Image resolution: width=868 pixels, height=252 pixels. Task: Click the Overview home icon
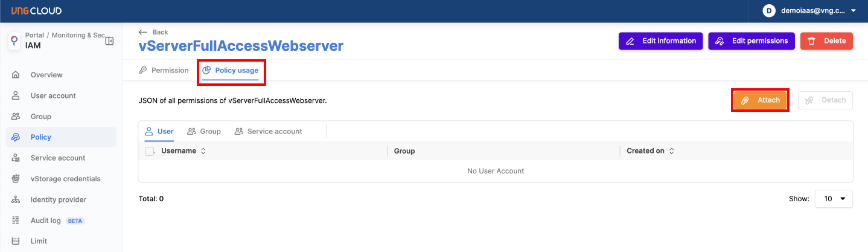pos(16,75)
